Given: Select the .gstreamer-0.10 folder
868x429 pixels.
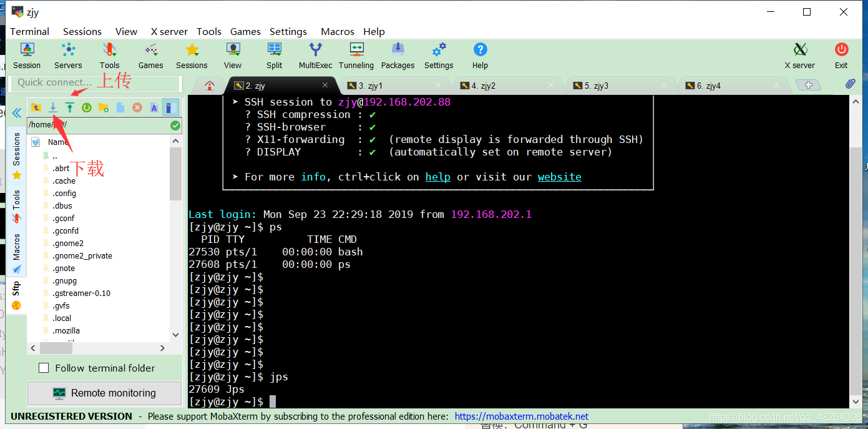Looking at the screenshot, I should click(81, 293).
